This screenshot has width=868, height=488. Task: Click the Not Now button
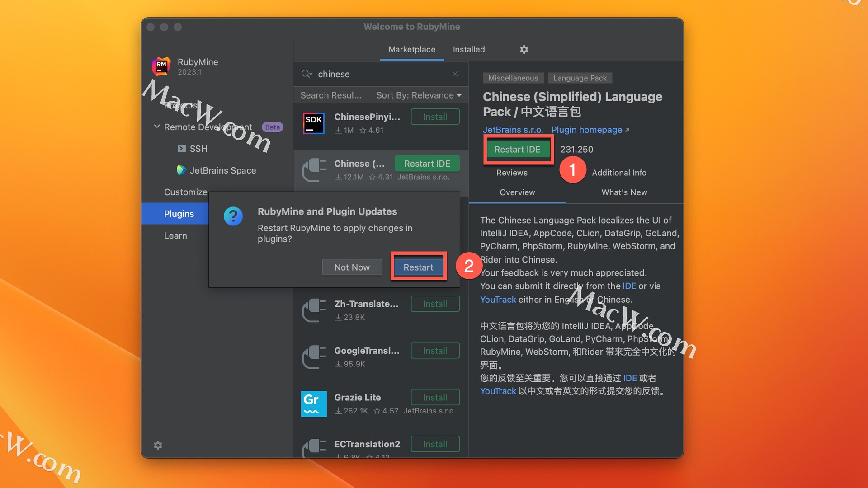352,266
